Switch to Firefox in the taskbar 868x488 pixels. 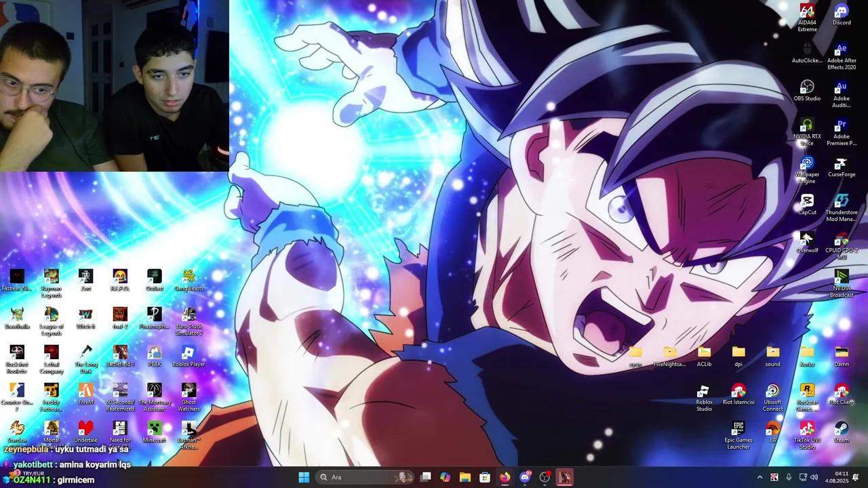(505, 477)
